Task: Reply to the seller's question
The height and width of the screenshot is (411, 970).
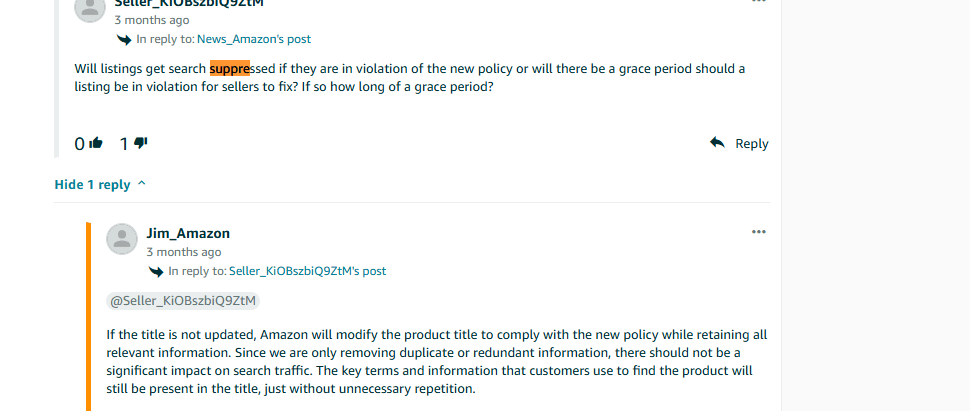Action: tap(739, 144)
